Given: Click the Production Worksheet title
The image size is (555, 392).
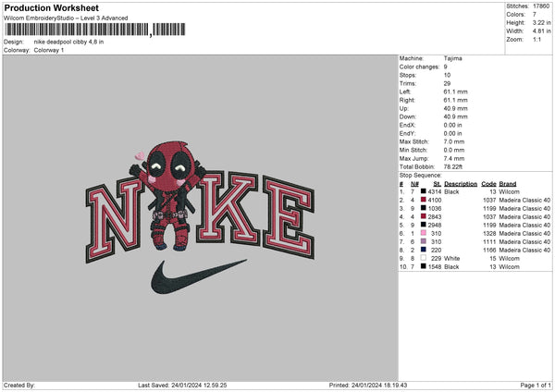Looking at the screenshot, I should point(51,7).
